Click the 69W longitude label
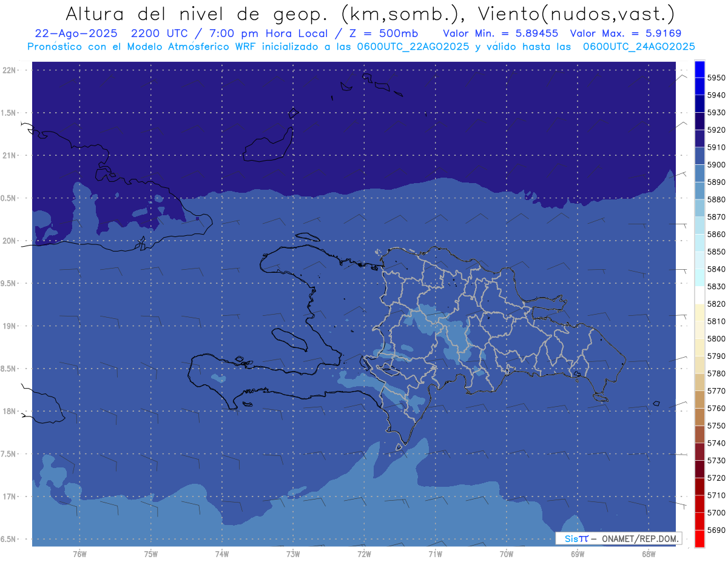This screenshot has height=562, width=728. (578, 554)
